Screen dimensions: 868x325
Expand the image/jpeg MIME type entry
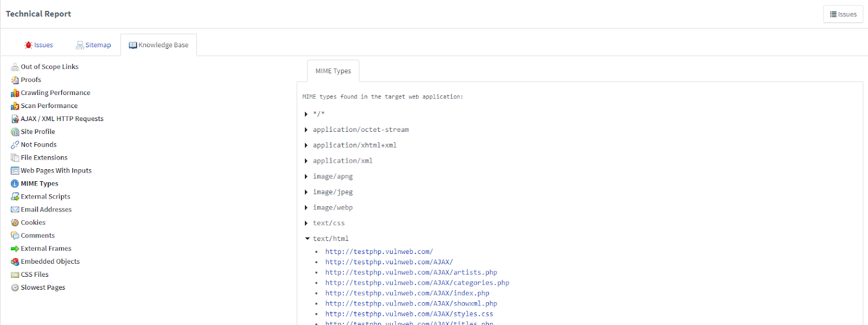pos(307,193)
